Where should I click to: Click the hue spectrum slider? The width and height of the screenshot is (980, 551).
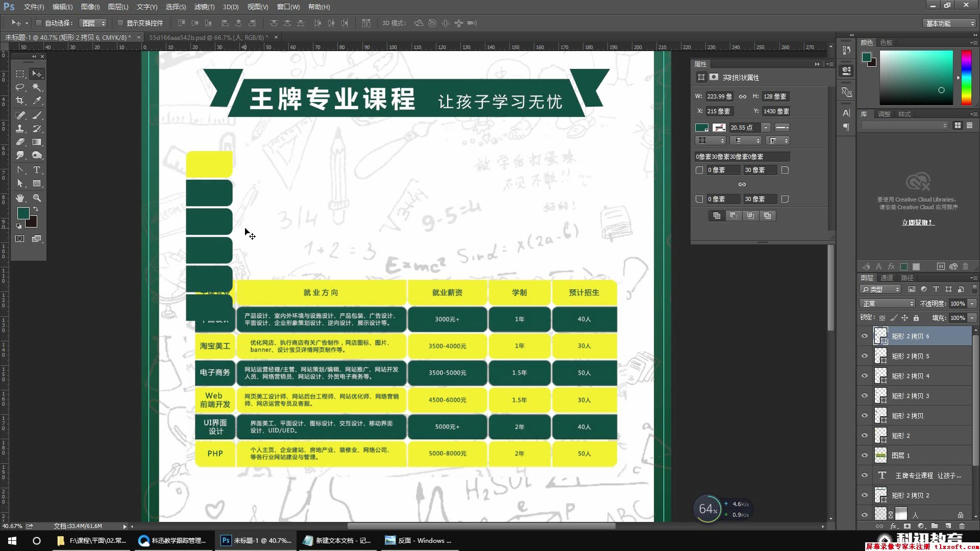(x=966, y=78)
